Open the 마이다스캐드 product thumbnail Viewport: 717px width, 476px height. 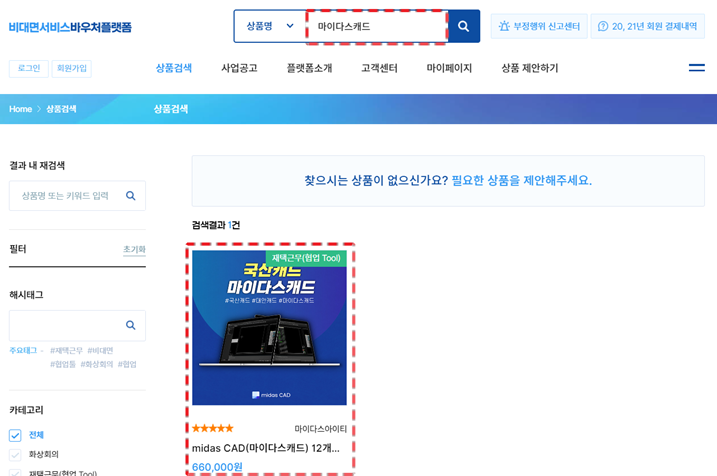[269, 327]
